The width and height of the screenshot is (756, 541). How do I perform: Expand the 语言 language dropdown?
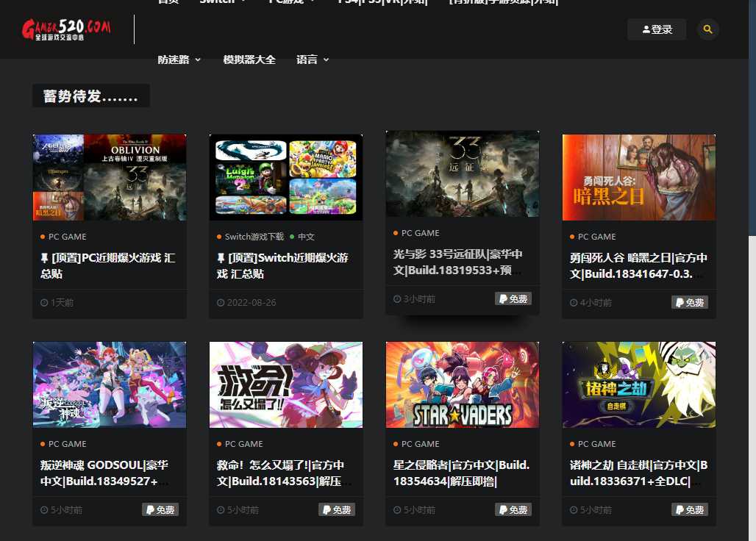(313, 60)
